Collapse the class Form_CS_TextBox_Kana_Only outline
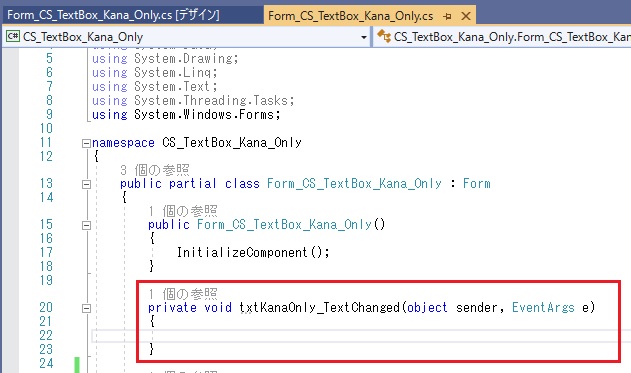The width and height of the screenshot is (631, 373). 86,184
